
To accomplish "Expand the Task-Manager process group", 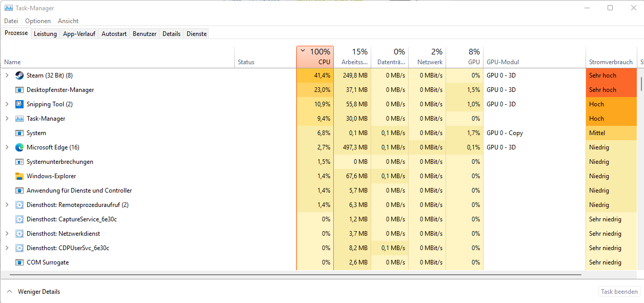I will pyautogui.click(x=7, y=119).
